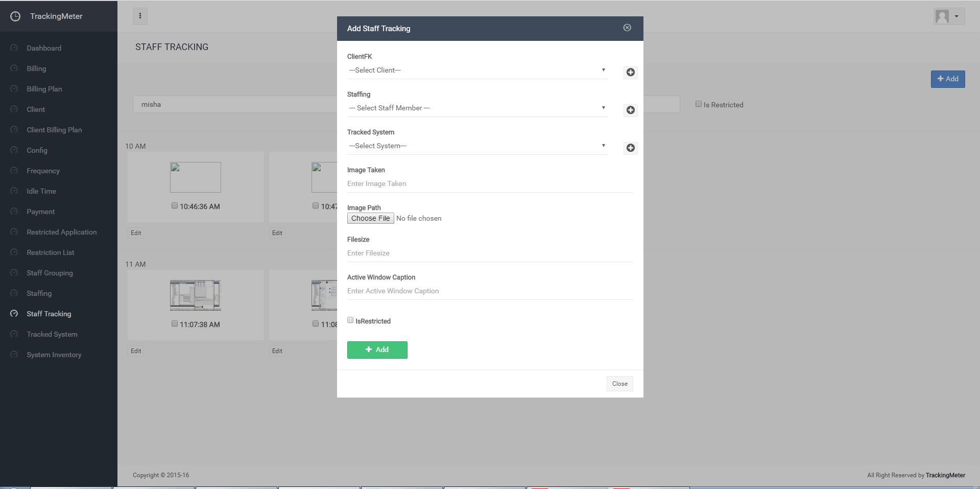The image size is (980, 489).
Task: Click plus icon next to ClientFK dropdown
Action: point(631,73)
